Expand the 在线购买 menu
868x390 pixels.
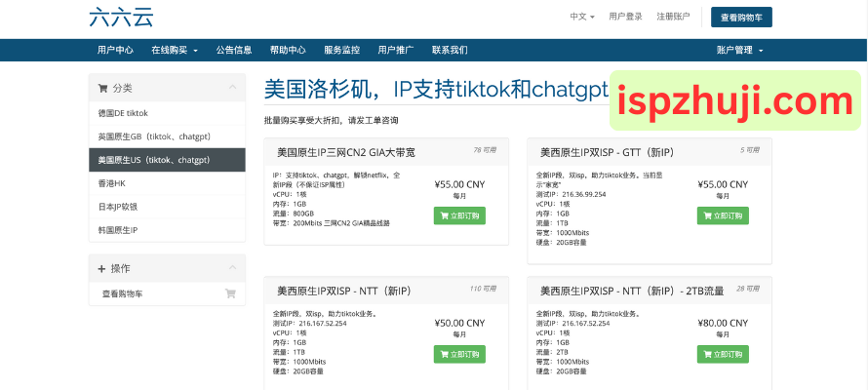pos(175,50)
